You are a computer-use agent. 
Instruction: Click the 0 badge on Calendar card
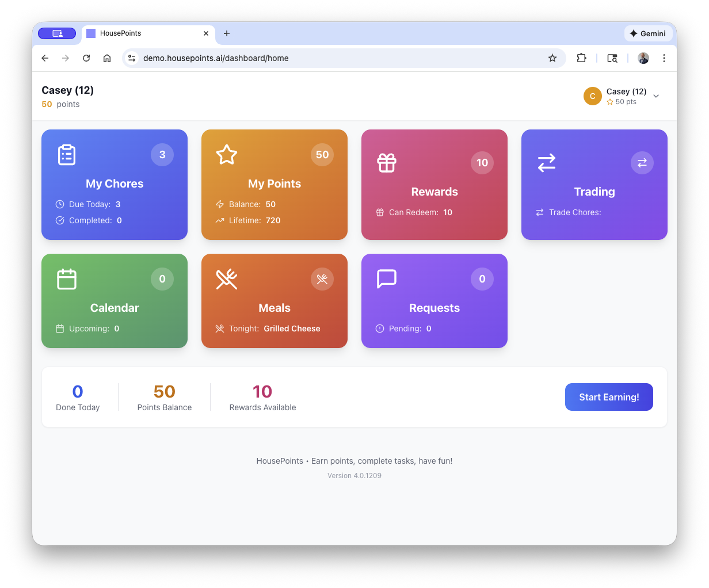pos(162,279)
